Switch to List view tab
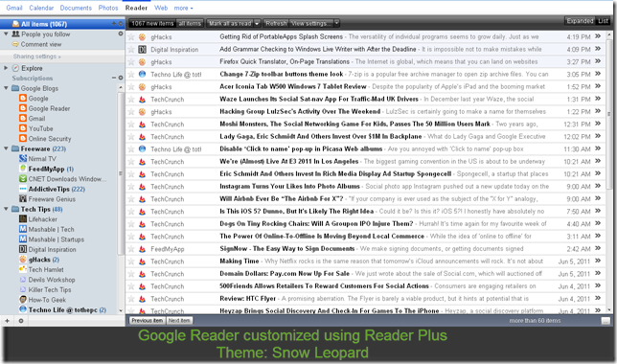617x364 pixels. coord(603,21)
